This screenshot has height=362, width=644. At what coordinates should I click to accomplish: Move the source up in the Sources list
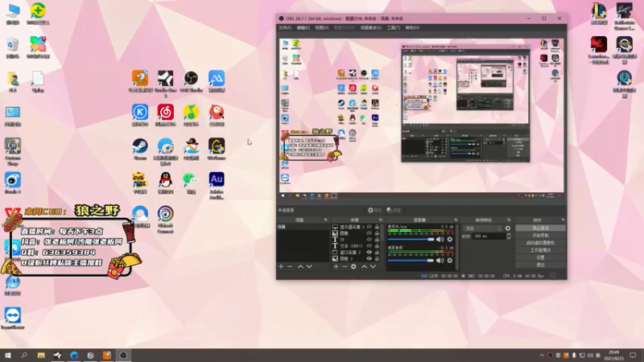pos(364,267)
